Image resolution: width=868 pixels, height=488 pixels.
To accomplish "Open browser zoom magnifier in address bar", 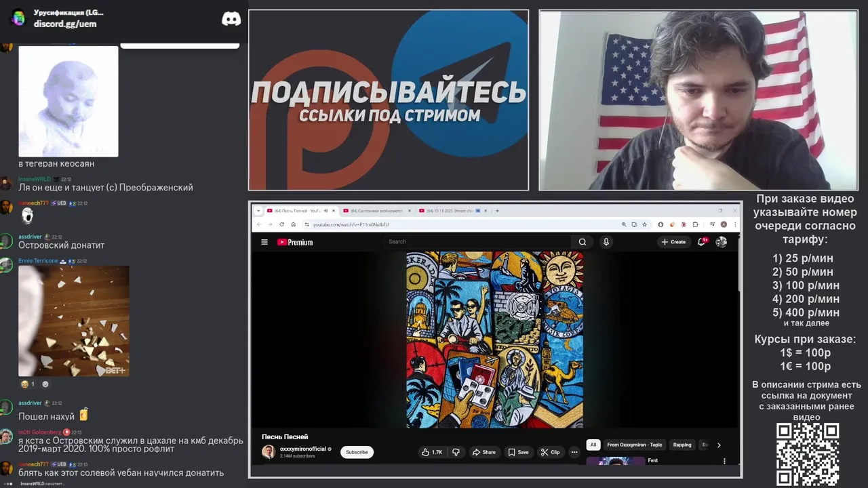I will pos(624,224).
